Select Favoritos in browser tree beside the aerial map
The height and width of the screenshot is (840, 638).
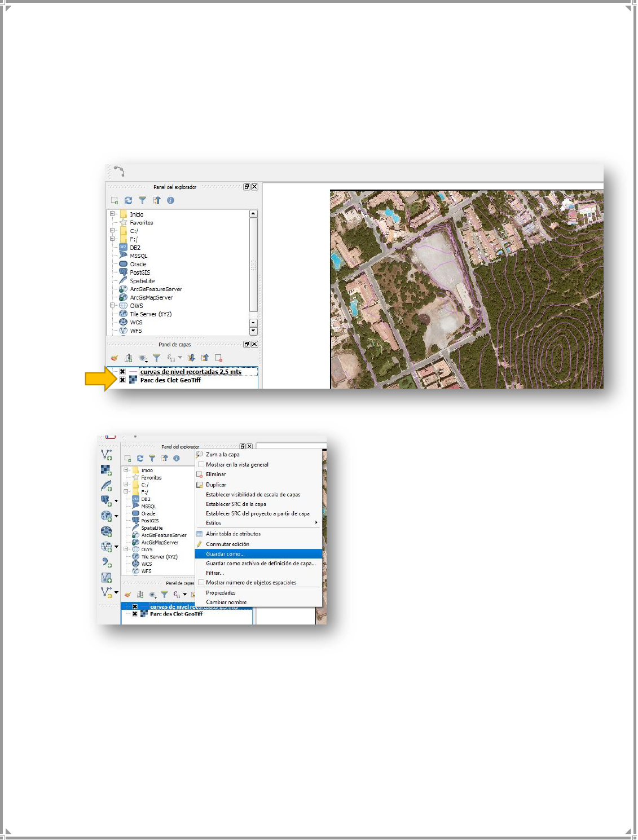click(141, 223)
